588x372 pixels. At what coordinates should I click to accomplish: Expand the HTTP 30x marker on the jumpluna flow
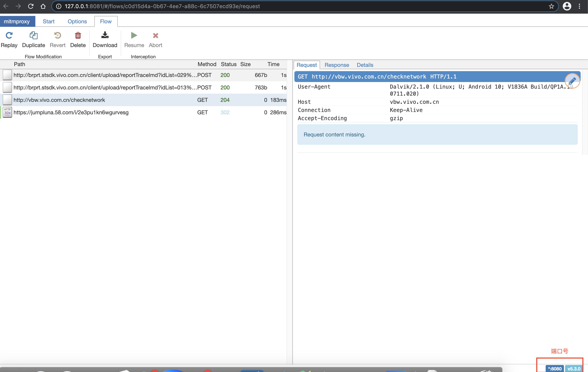(x=7, y=112)
